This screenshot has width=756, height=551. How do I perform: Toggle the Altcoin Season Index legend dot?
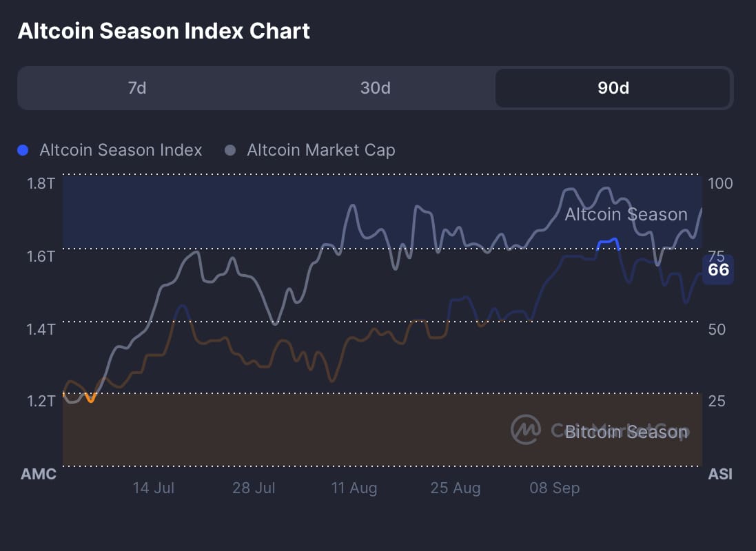point(23,150)
